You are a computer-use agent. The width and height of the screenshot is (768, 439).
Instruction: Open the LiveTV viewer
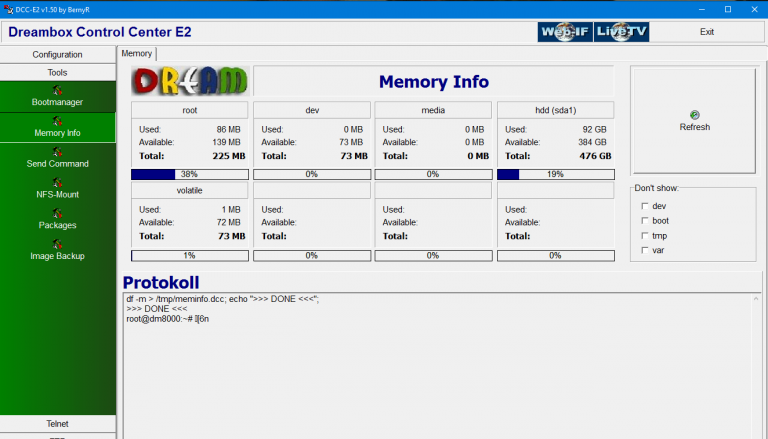[622, 32]
